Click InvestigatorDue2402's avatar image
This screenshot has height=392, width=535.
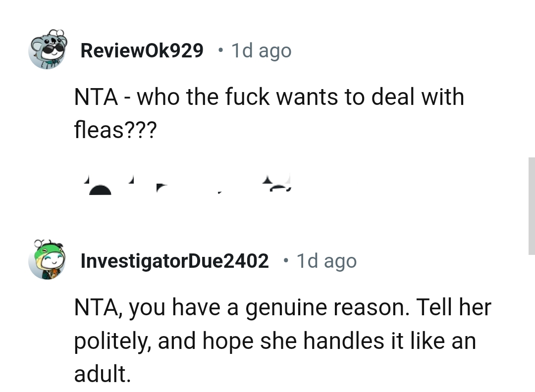click(47, 261)
